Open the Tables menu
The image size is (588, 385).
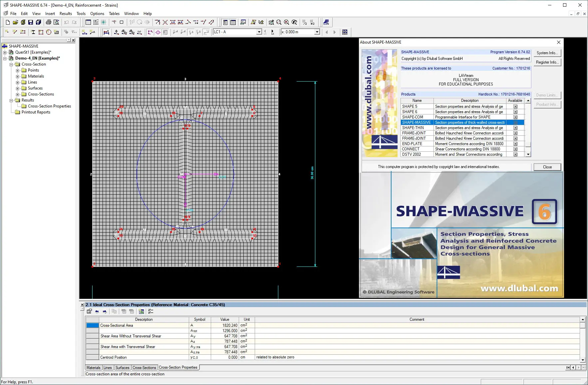114,14
